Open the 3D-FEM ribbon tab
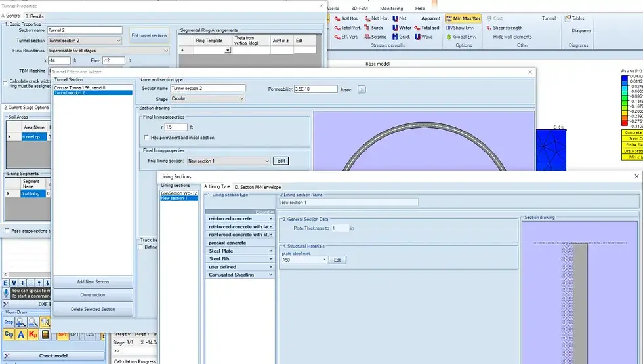This screenshot has height=364, width=643. (x=360, y=8)
